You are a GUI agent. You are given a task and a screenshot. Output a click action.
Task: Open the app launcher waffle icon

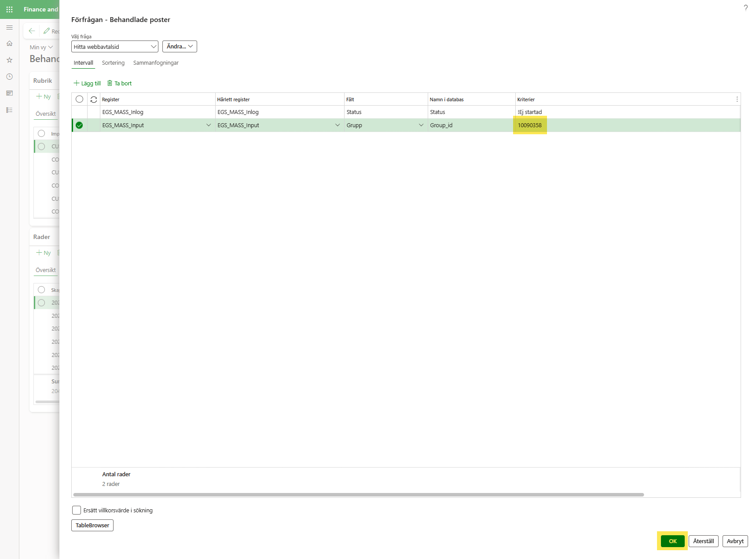(x=9, y=9)
